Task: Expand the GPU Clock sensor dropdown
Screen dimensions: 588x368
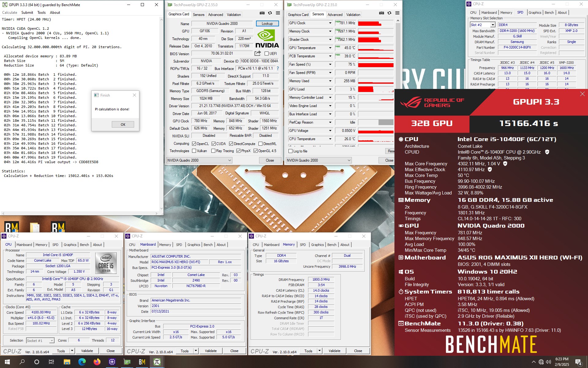Action: (x=330, y=23)
